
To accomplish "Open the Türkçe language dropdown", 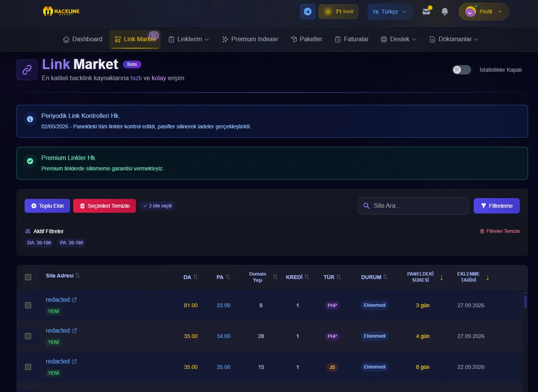I will 390,12.
